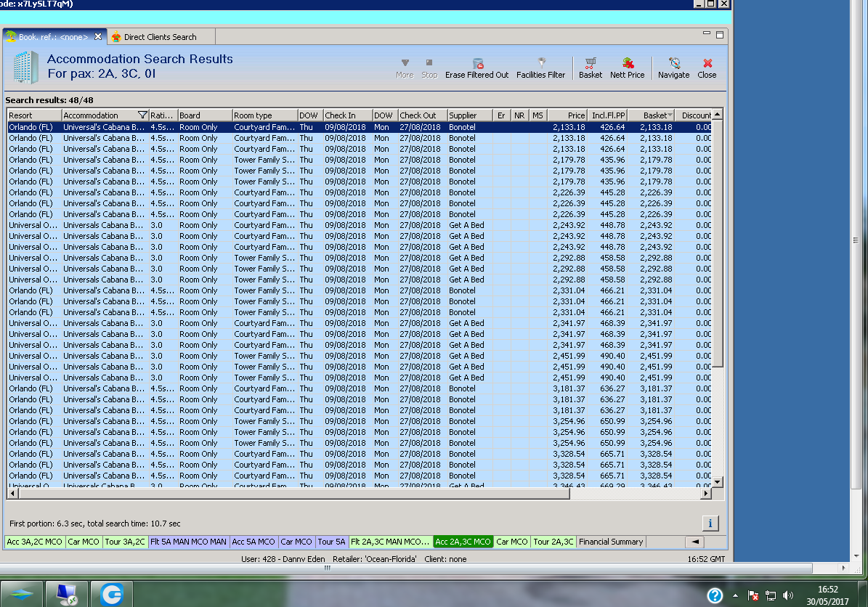Click the results horizontal scrollbar thumb
The height and width of the screenshot is (607, 868).
point(293,493)
